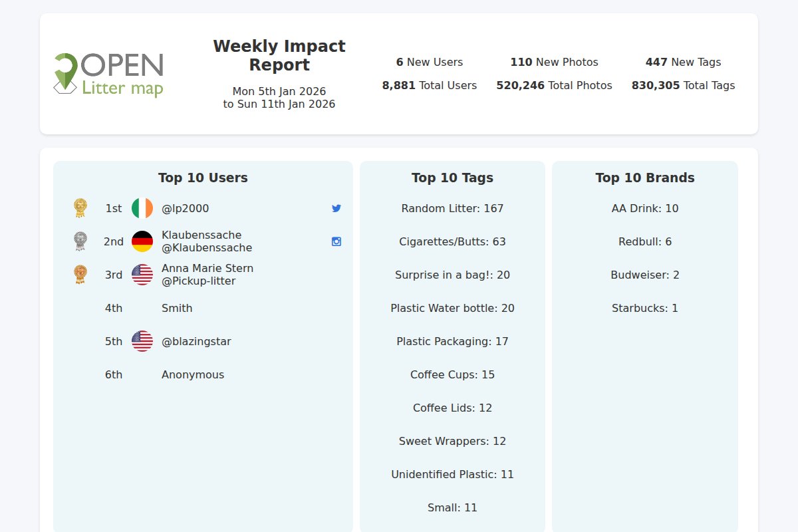798x532 pixels.
Task: Select the Coffee Cups: 15 tag
Action: pos(452,374)
